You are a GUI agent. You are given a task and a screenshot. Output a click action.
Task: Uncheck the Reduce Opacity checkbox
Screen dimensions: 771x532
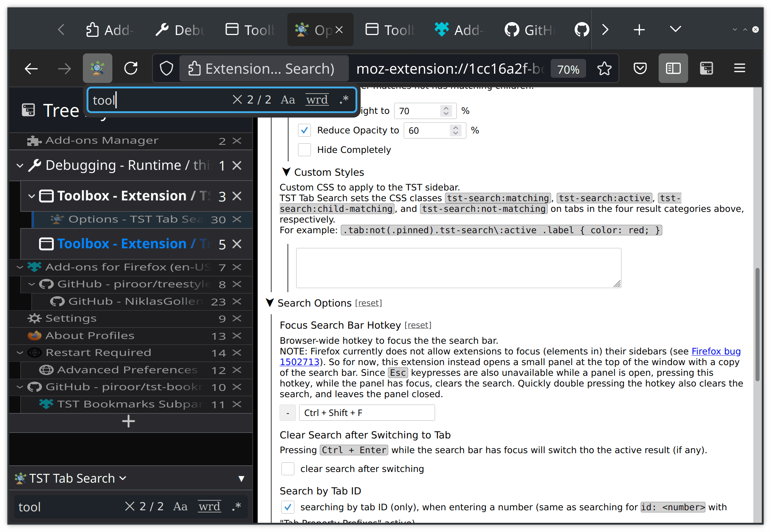[304, 130]
